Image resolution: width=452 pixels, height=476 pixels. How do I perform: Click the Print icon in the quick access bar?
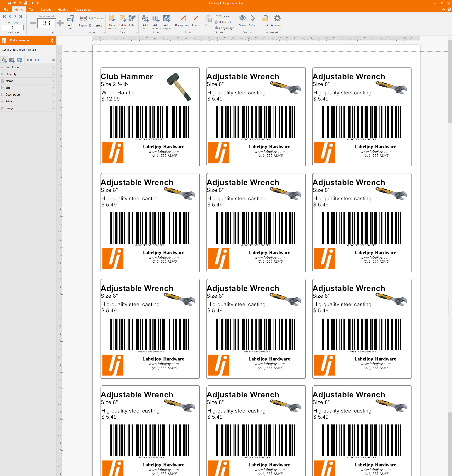(25, 3)
